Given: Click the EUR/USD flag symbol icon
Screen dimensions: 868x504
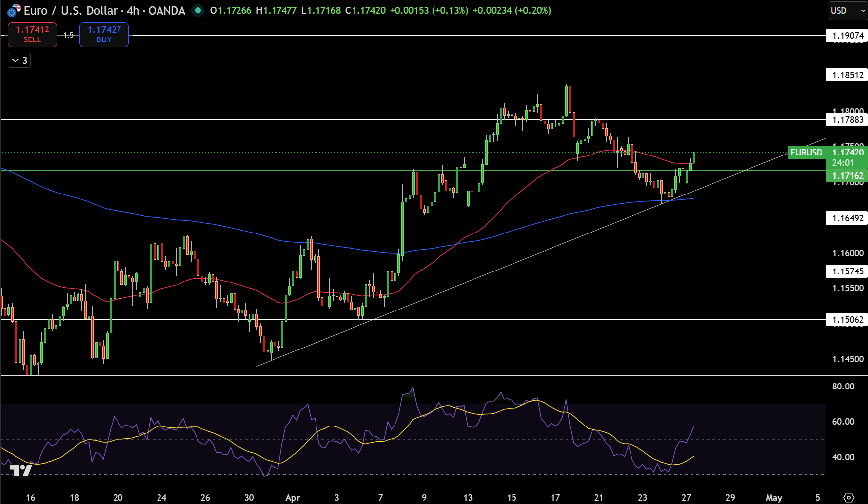Looking at the screenshot, I should click(x=14, y=10).
